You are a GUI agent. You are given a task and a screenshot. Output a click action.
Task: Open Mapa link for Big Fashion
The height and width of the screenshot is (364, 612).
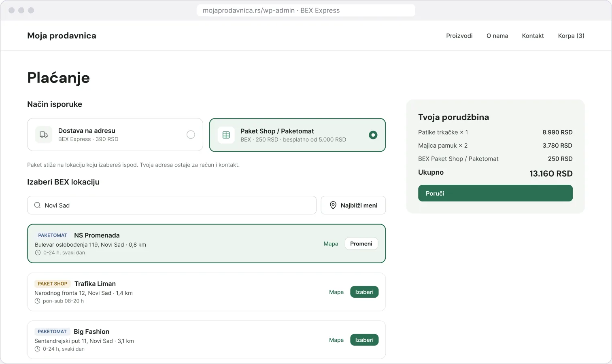point(336,340)
